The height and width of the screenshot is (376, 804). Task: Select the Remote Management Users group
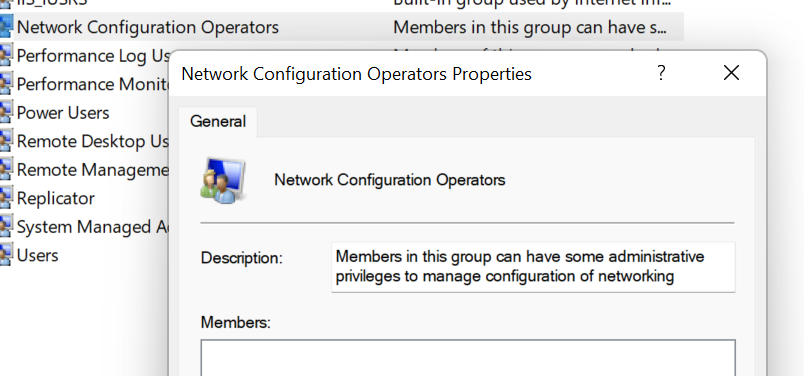[x=93, y=169]
